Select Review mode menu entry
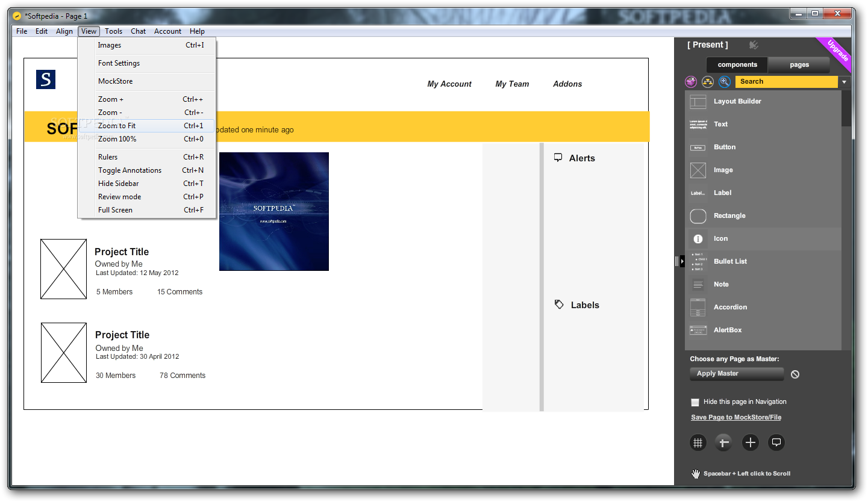The width and height of the screenshot is (868, 502). click(x=147, y=197)
